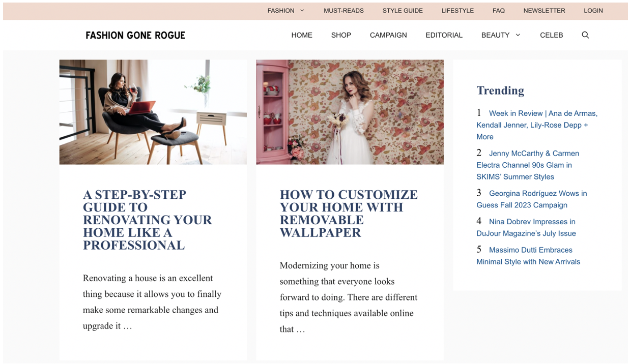Visit the FAQ page
This screenshot has width=630, height=364.
click(x=498, y=11)
